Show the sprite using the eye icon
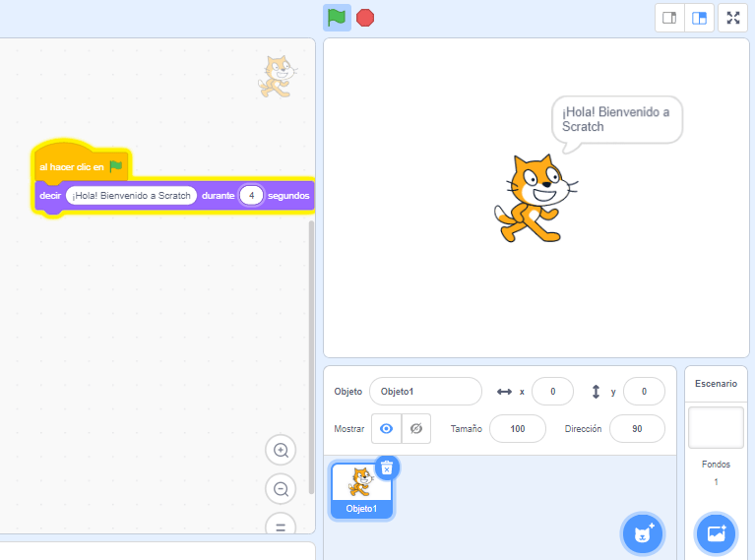 [x=386, y=428]
